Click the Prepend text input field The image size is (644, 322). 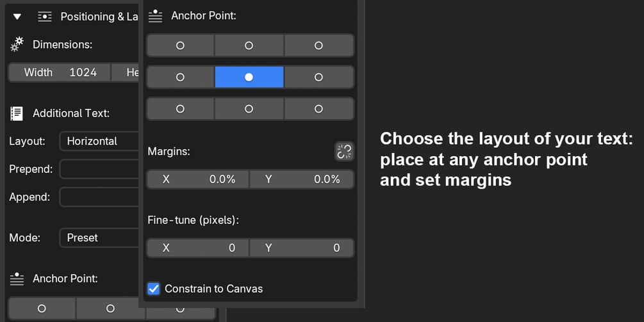99,170
